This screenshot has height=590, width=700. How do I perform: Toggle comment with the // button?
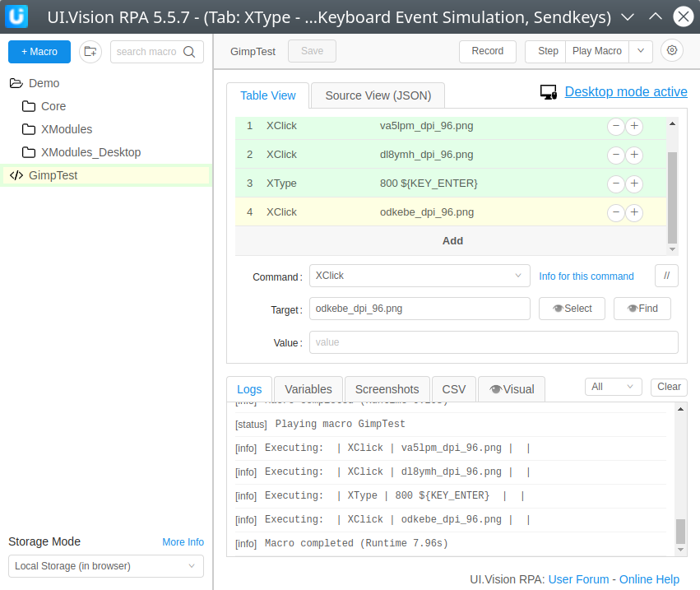point(666,276)
